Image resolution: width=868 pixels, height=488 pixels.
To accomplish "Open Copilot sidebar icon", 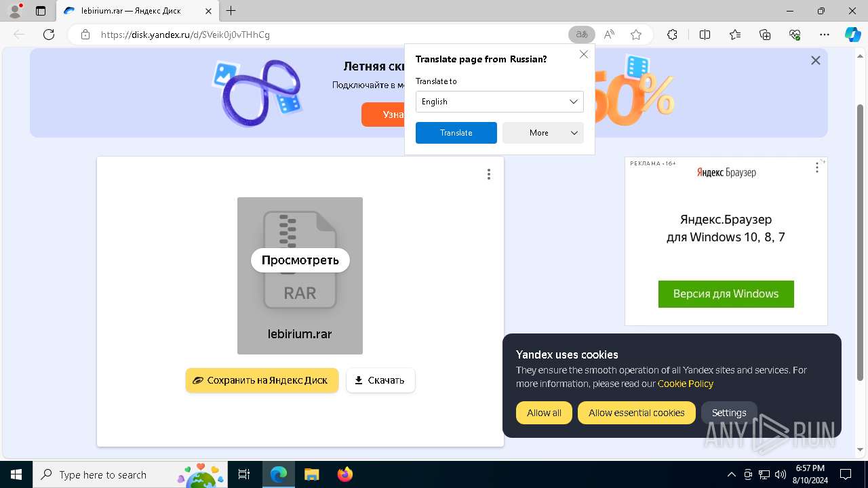I will [852, 35].
